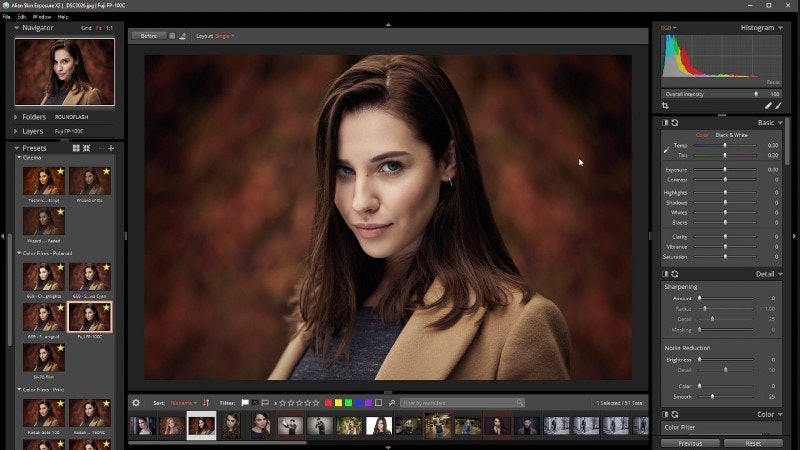Image resolution: width=800 pixels, height=450 pixels.
Task: Click the Before button
Action: [x=149, y=36]
